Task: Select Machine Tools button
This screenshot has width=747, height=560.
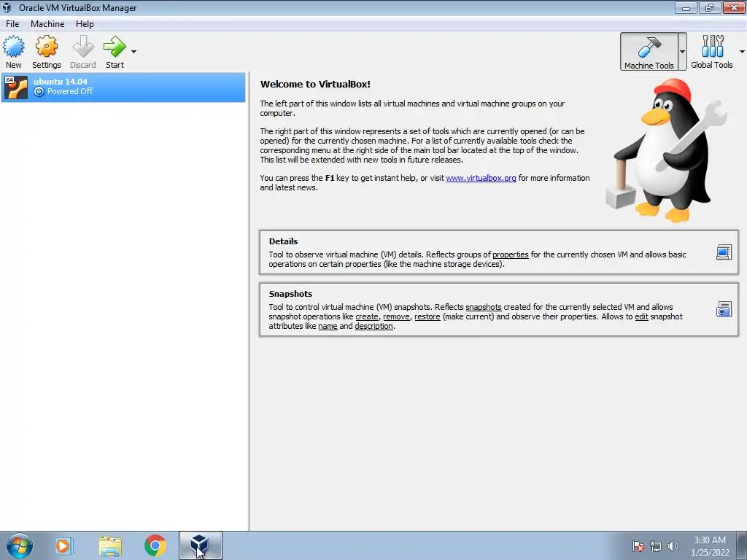Action: click(x=649, y=52)
